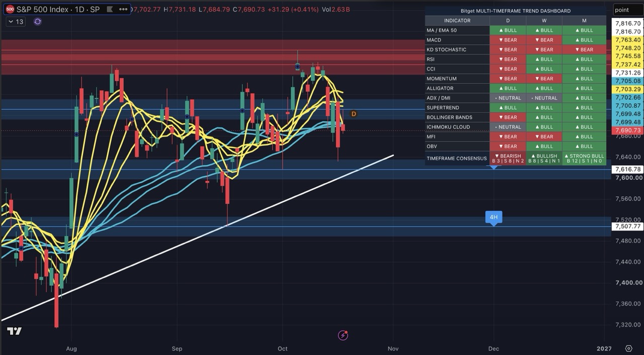The width and height of the screenshot is (644, 355).
Task: Click the BULLISH weekly consensus cell
Action: click(544, 158)
